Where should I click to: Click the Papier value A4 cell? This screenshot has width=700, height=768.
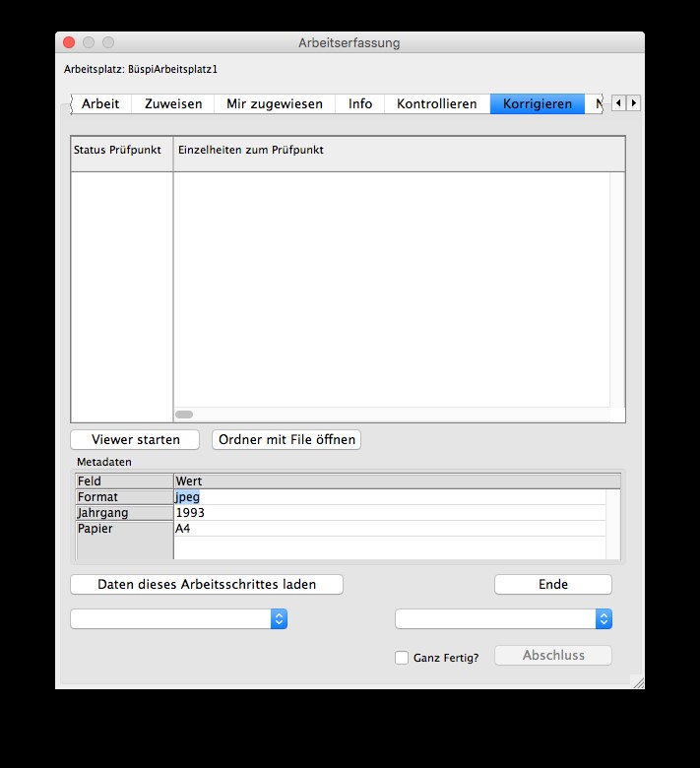click(x=389, y=529)
